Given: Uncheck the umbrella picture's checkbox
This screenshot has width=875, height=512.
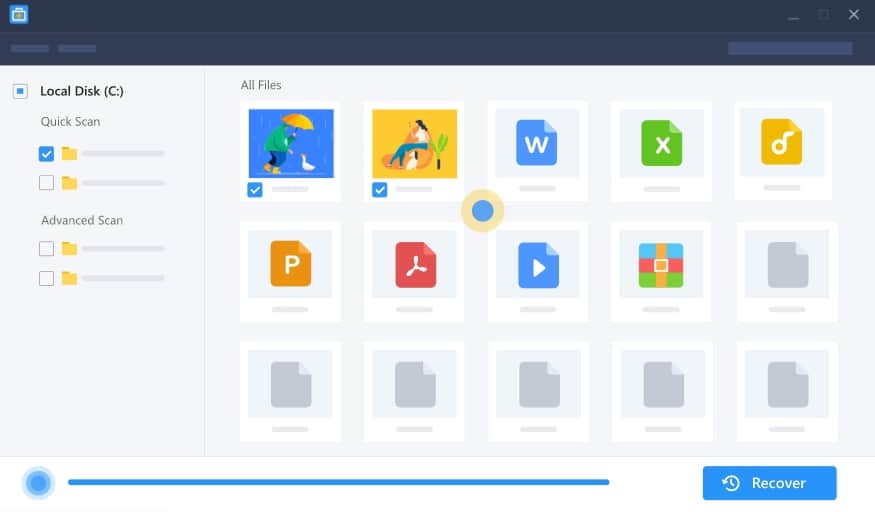Looking at the screenshot, I should 254,190.
